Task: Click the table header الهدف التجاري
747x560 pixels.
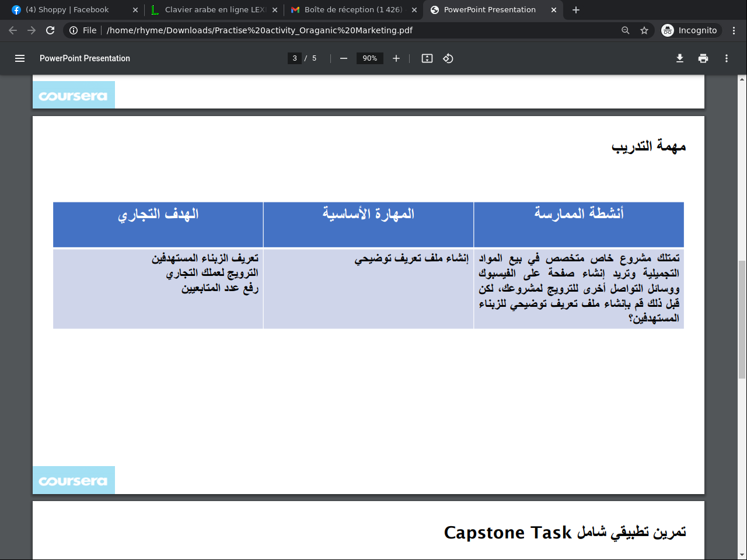Action: (158, 215)
